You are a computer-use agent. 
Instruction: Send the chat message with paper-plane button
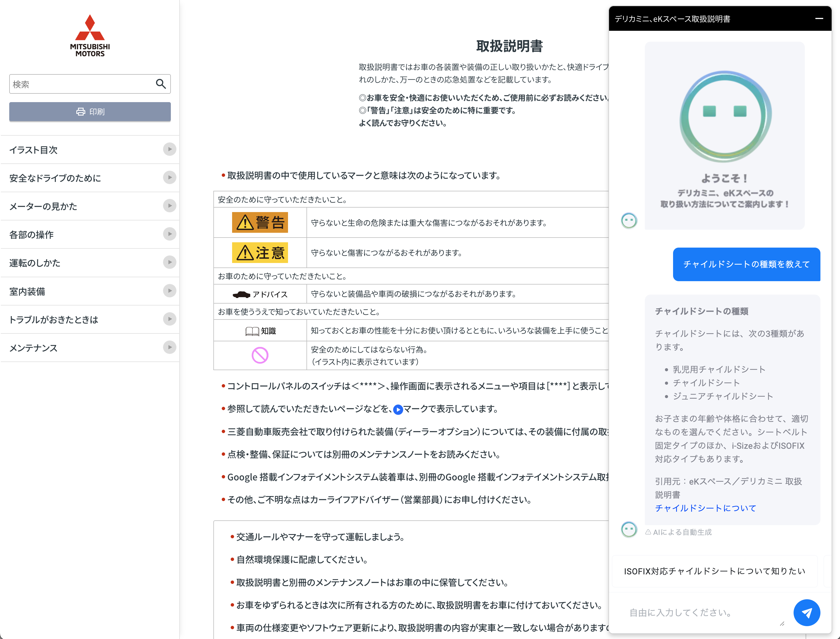click(x=806, y=612)
